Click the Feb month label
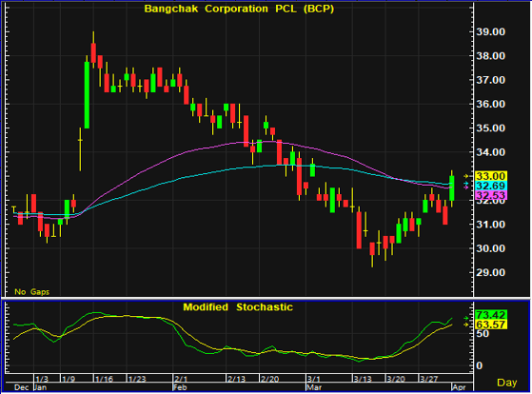The image size is (532, 394). point(180,387)
